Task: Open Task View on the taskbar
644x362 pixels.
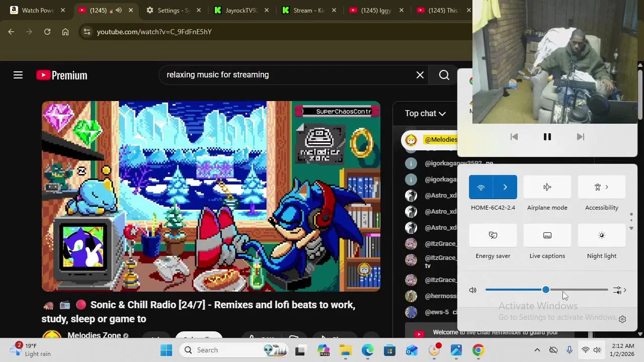Action: [300, 350]
